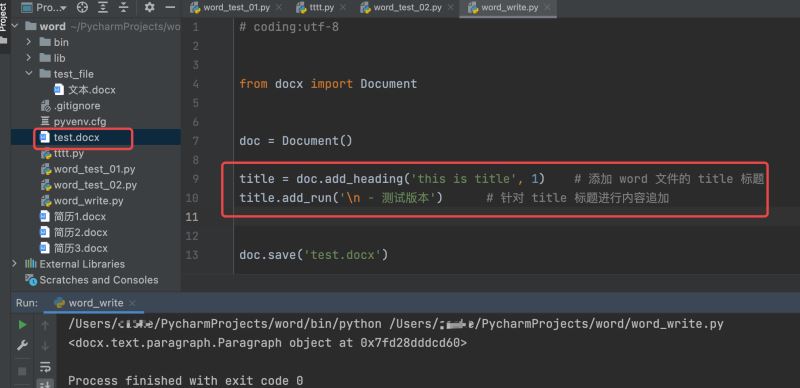Click the Expand All icon in Project toolbar

[x=103, y=8]
